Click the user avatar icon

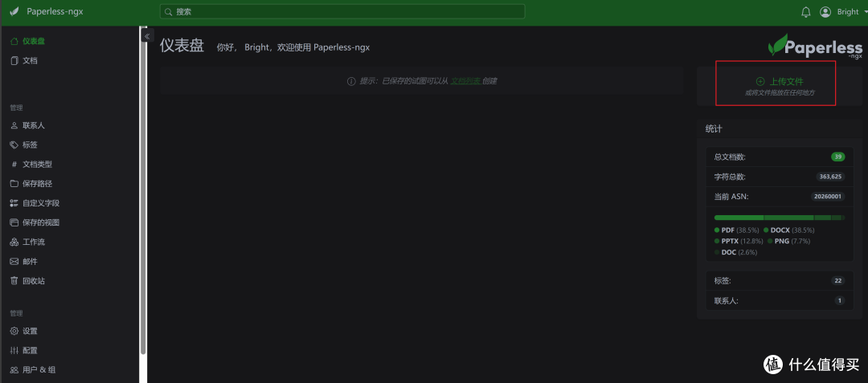pyautogui.click(x=825, y=12)
